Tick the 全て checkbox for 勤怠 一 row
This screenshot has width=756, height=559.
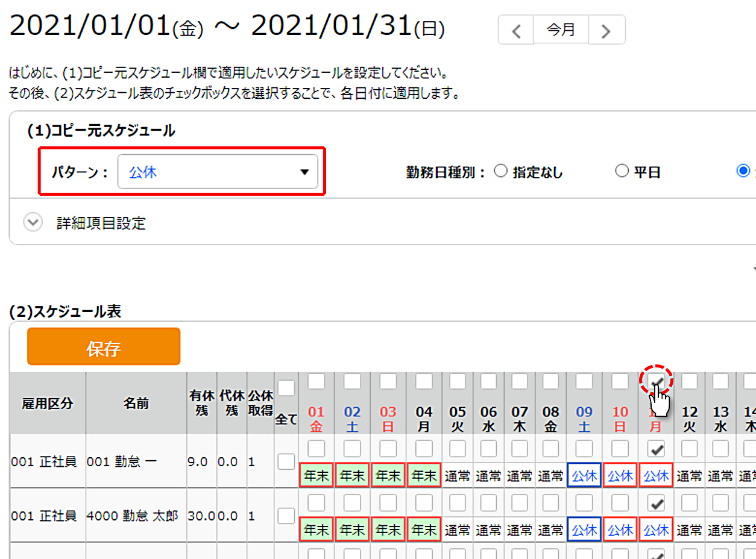tap(286, 462)
